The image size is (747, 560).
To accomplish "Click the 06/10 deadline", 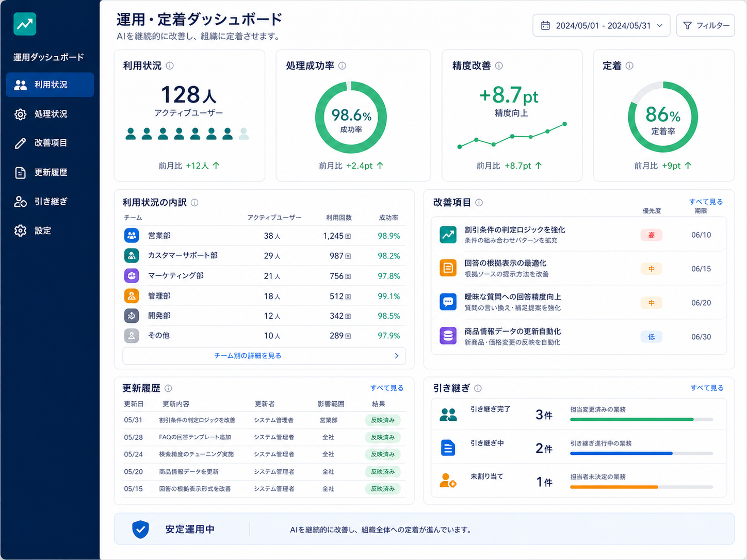I will pyautogui.click(x=701, y=235).
